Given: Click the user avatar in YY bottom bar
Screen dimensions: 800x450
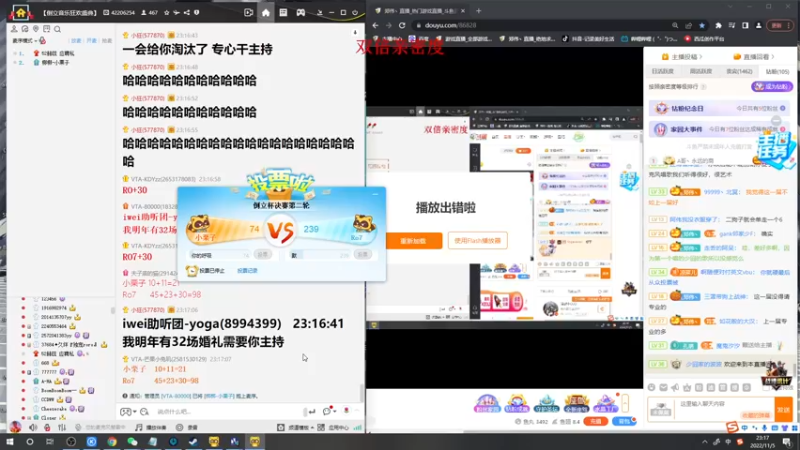Looking at the screenshot, I should (x=15, y=427).
